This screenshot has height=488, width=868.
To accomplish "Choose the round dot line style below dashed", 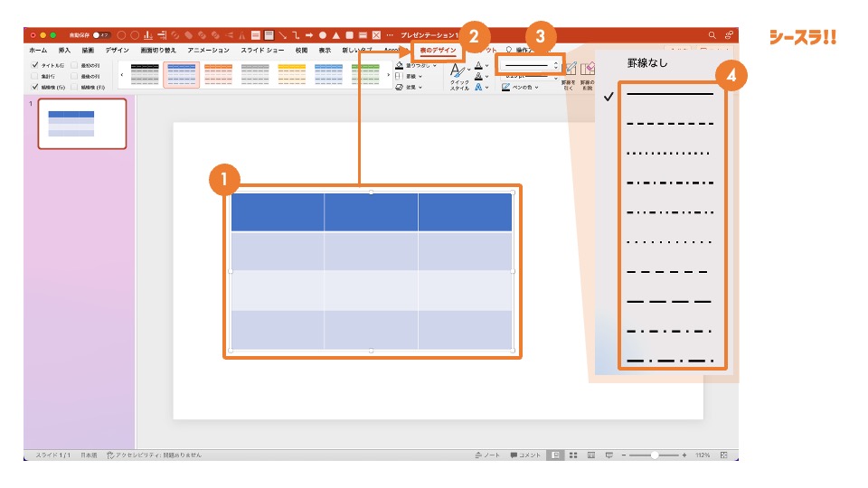I will 670,154.
